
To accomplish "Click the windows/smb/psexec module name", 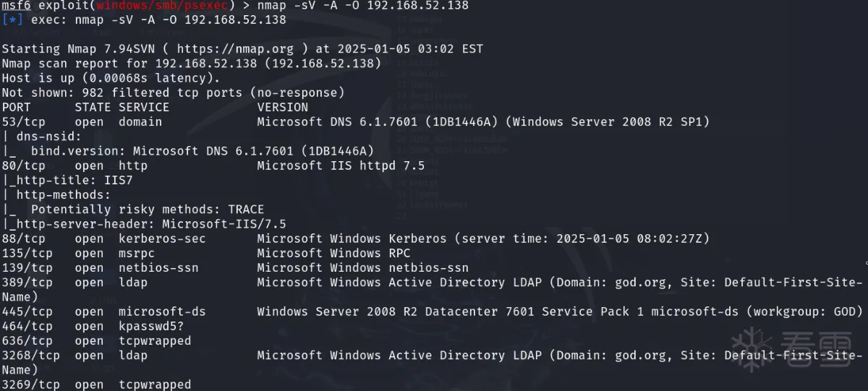I will (163, 6).
